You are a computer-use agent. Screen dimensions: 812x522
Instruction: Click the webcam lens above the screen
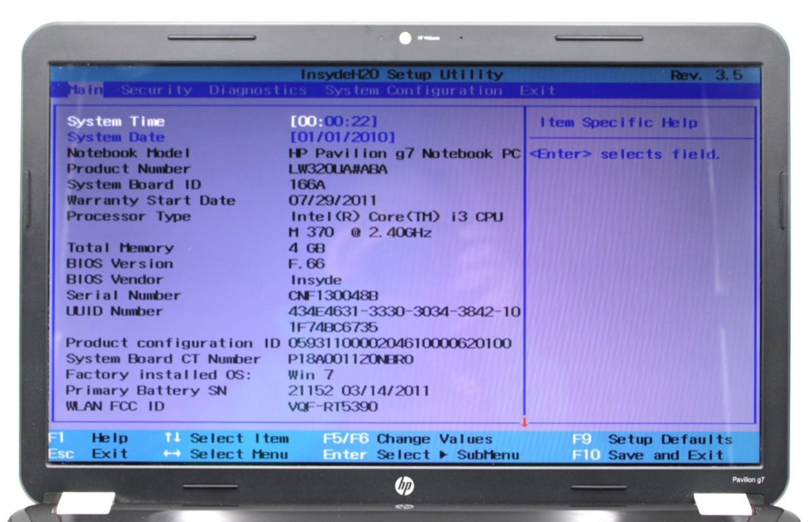(x=405, y=38)
